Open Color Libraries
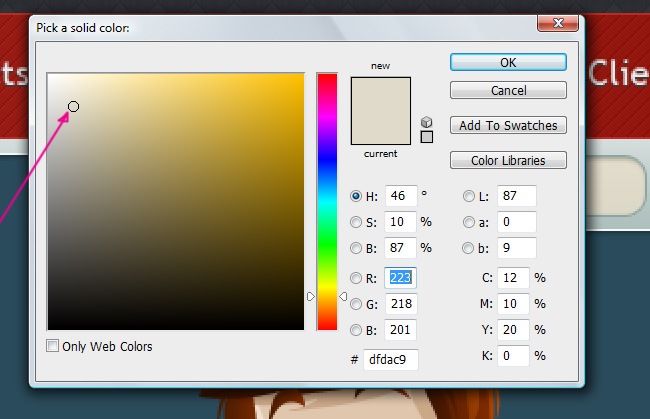Image resolution: width=650 pixels, height=419 pixels. 508,160
